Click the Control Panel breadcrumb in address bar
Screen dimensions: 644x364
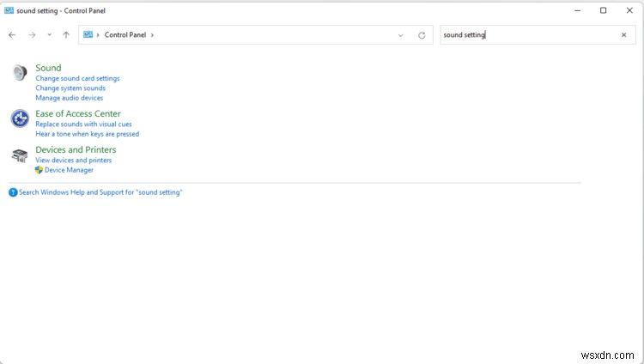(125, 35)
